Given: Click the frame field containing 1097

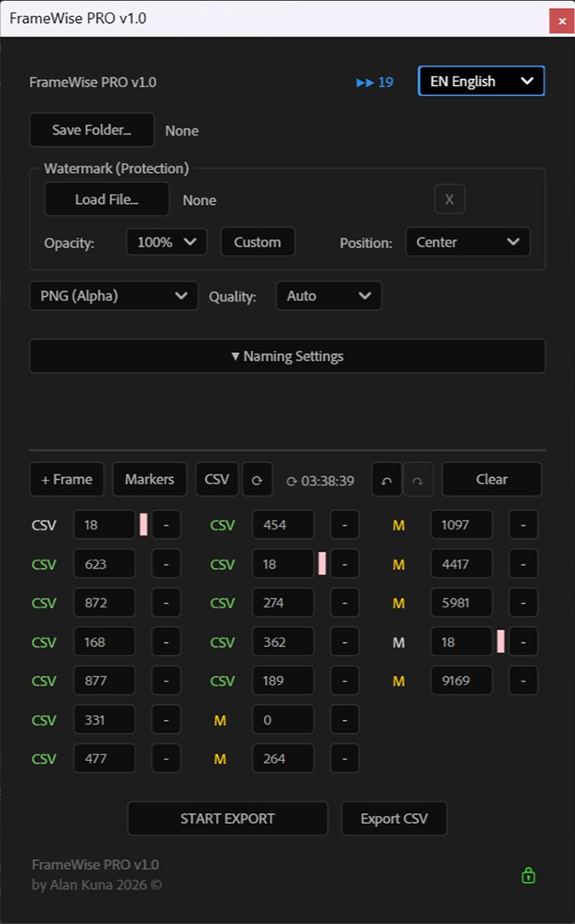Looking at the screenshot, I should pos(461,524).
